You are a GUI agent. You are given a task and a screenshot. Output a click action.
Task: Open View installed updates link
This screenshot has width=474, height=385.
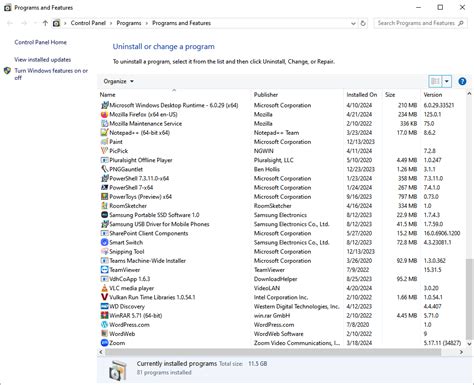42,60
